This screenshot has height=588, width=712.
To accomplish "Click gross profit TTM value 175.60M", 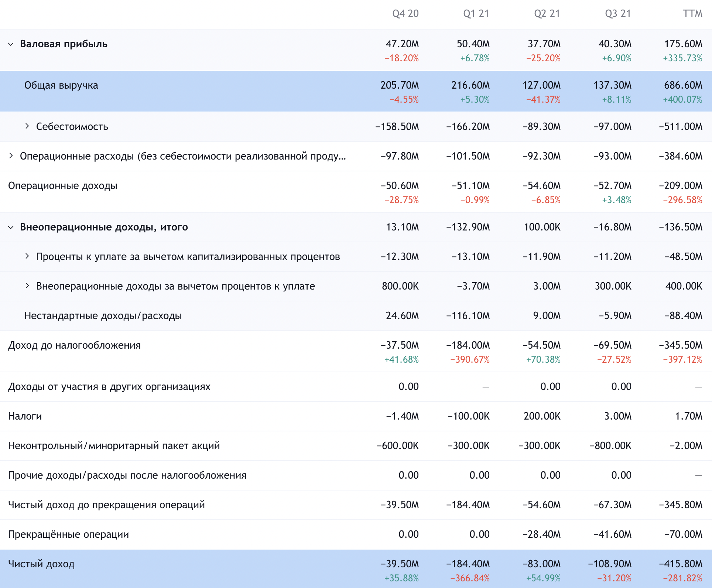I will click(x=684, y=44).
